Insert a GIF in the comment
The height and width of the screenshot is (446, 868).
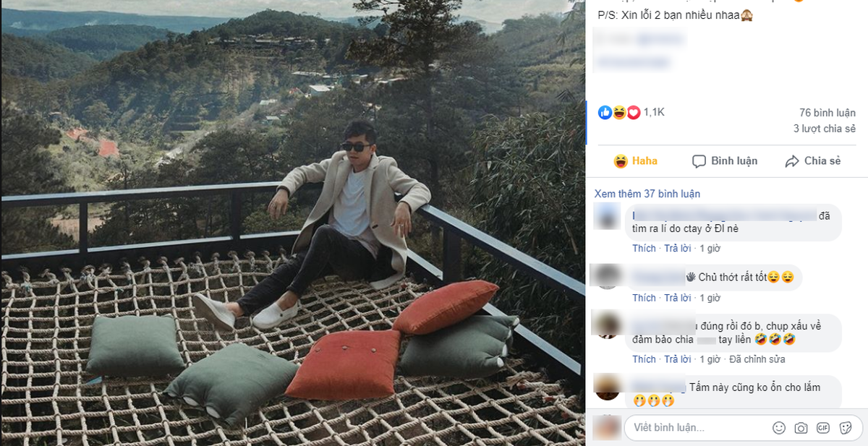click(823, 428)
